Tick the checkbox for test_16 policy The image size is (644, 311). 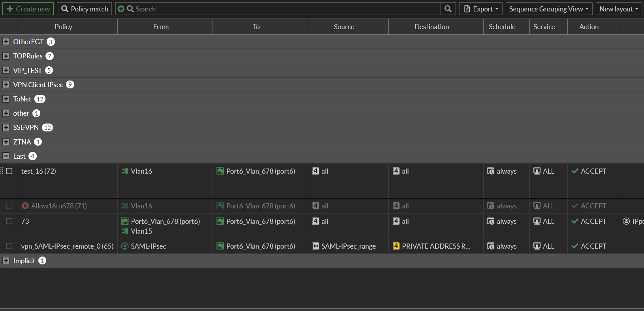(9, 171)
